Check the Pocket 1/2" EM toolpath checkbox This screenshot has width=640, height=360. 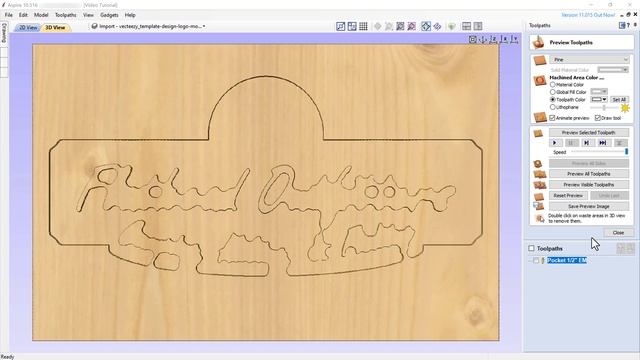[x=536, y=260]
